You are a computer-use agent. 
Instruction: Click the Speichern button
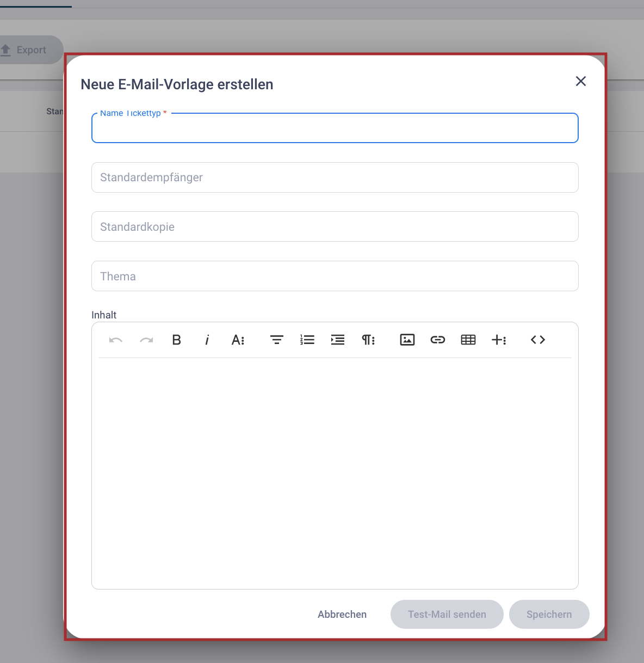point(549,615)
